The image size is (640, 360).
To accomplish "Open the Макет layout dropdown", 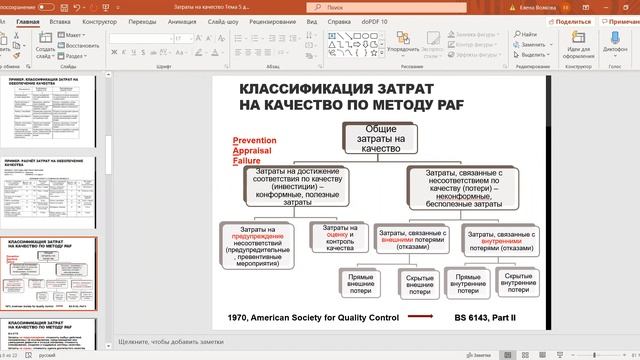I will pyautogui.click(x=71, y=35).
